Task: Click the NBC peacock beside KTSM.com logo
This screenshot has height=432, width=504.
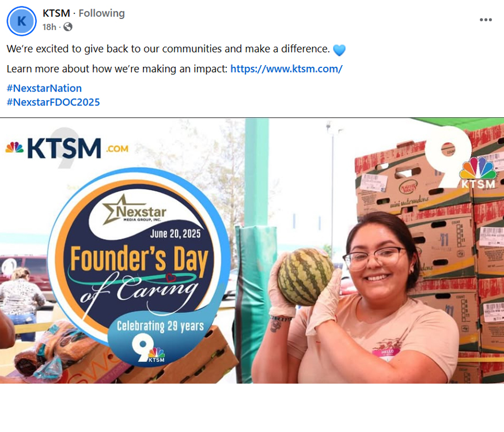Action: 14,147
